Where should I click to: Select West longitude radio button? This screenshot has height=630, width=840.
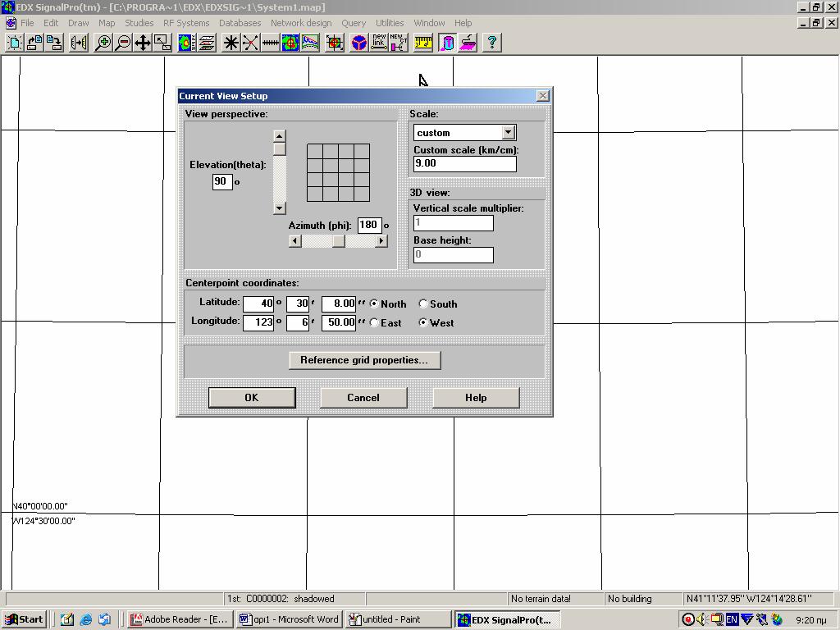coord(423,322)
